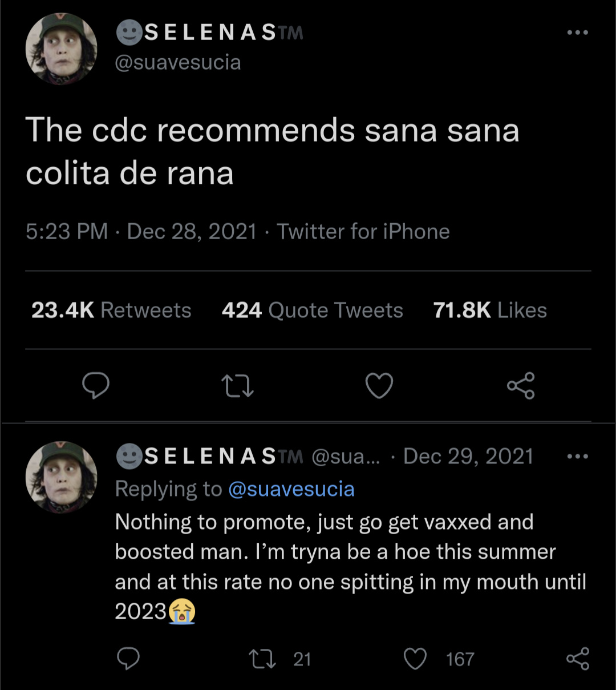Click the main tweet's profile avatar
This screenshot has height=690, width=616.
tap(62, 50)
